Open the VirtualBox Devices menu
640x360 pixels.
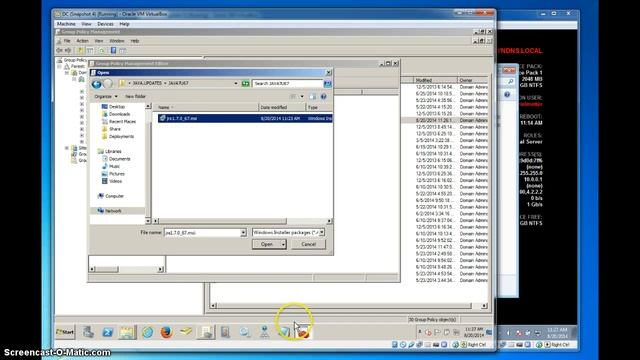(105, 24)
